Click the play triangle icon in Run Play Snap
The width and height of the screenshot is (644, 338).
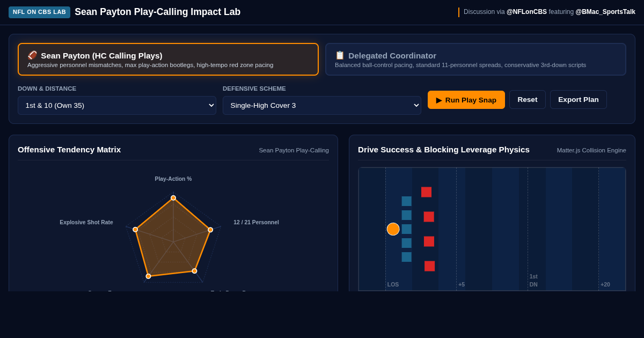[x=439, y=100]
